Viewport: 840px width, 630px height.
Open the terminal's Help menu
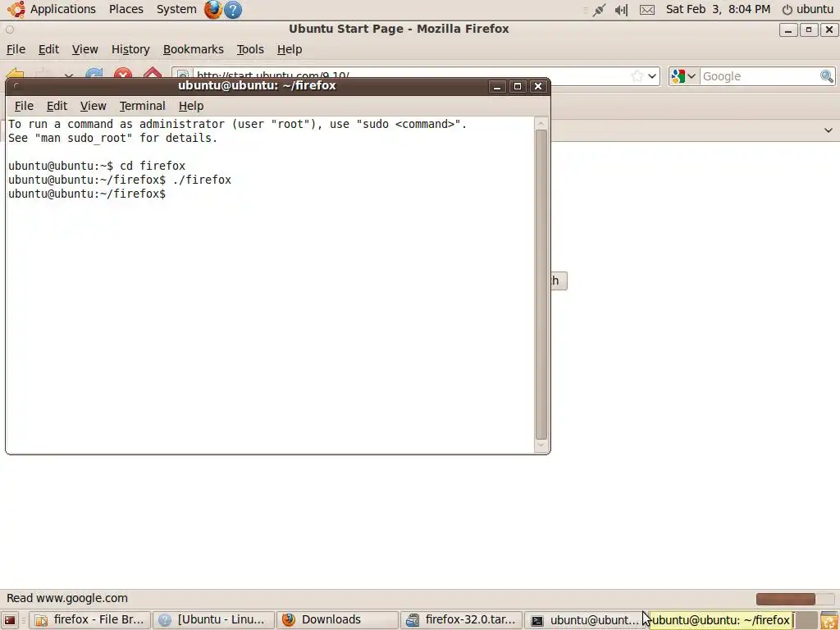pyautogui.click(x=190, y=106)
